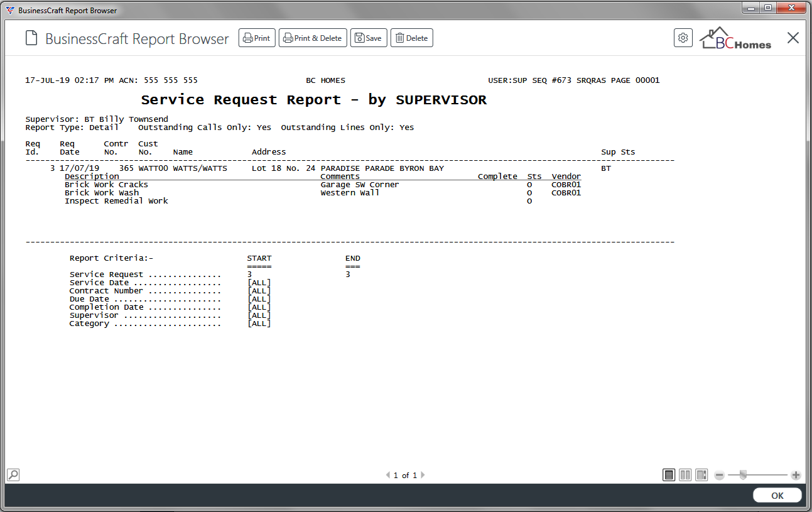This screenshot has height=512, width=812.
Task: Go to the next page arrow
Action: click(423, 476)
